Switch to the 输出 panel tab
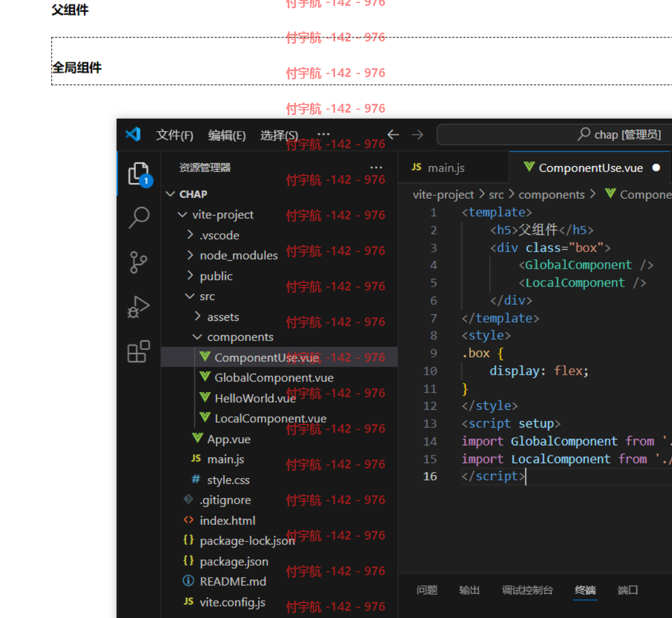This screenshot has width=672, height=618. (469, 590)
